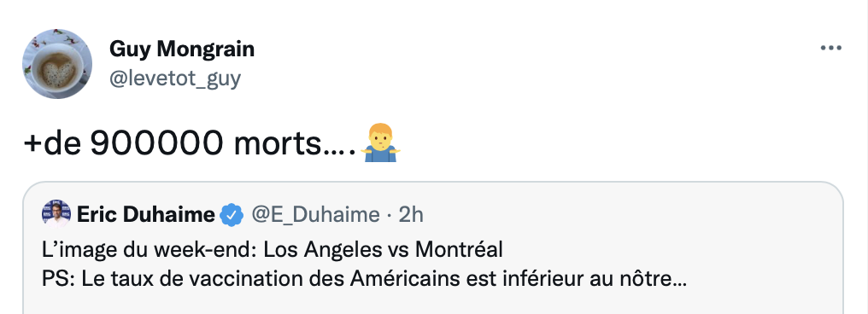Open the quoted tweet's 2h timestamp
The image size is (868, 314).
click(411, 214)
